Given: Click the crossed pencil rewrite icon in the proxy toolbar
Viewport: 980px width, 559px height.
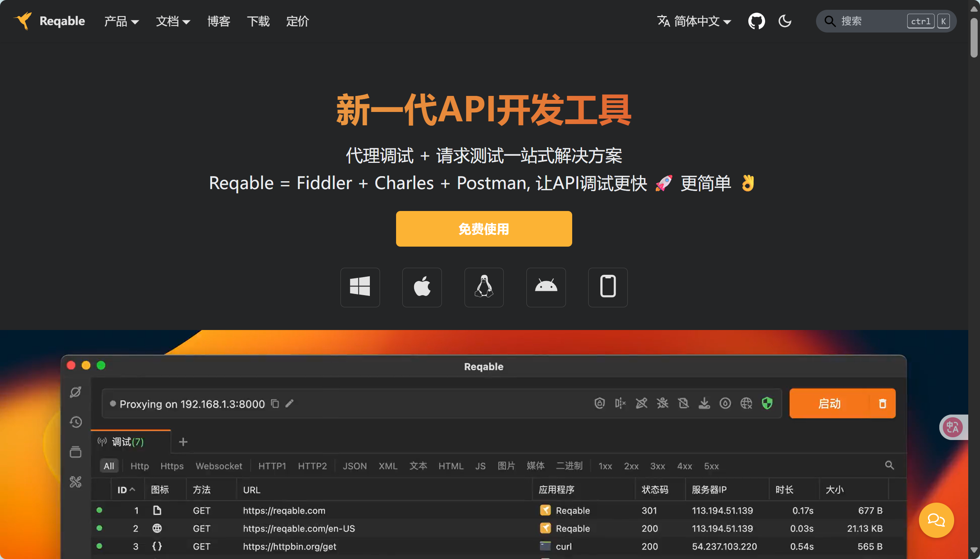Looking at the screenshot, I should [641, 403].
